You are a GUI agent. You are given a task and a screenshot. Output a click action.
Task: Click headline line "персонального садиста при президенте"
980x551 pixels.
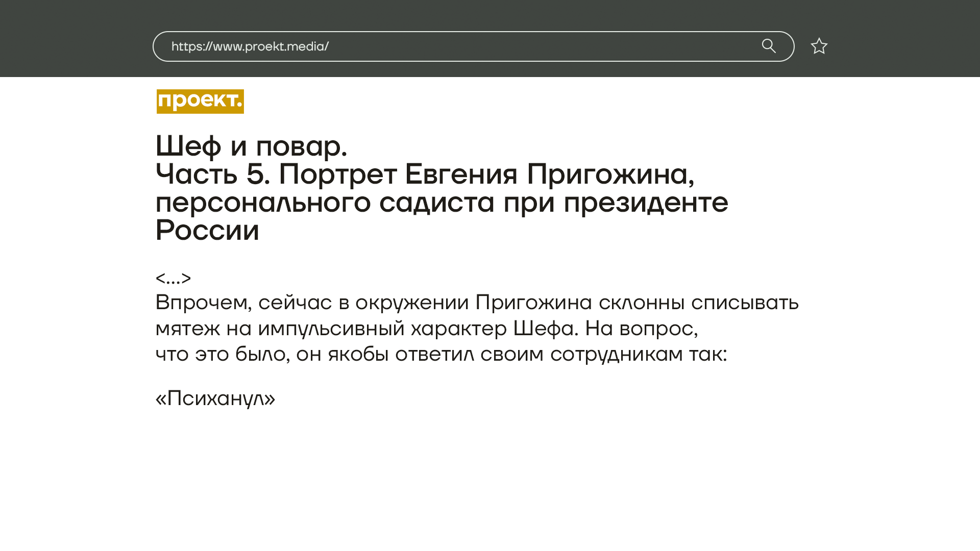tap(442, 203)
